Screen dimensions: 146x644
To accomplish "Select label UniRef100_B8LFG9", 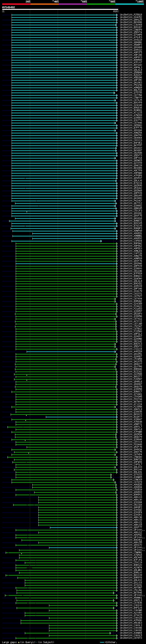I will click(131, 90).
